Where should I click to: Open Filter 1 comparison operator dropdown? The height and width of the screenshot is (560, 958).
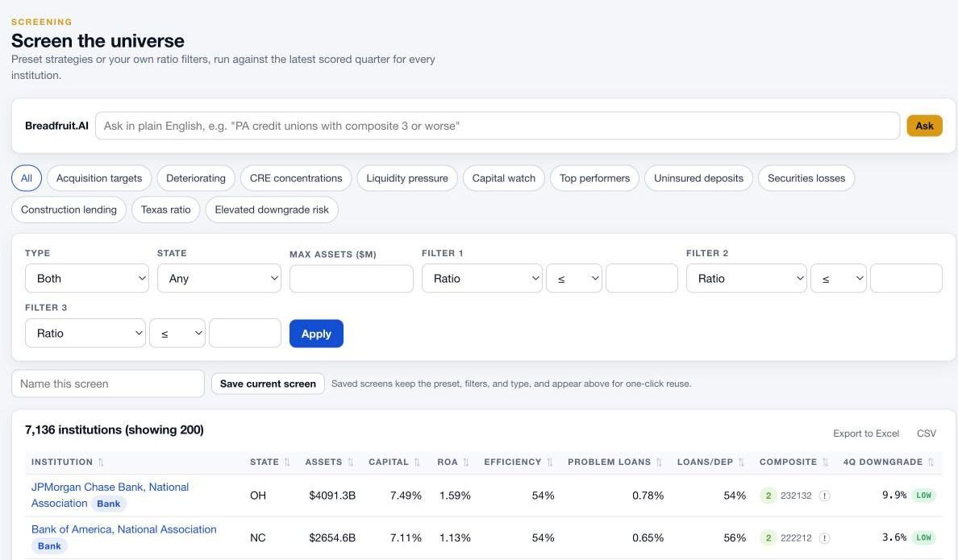[573, 279]
